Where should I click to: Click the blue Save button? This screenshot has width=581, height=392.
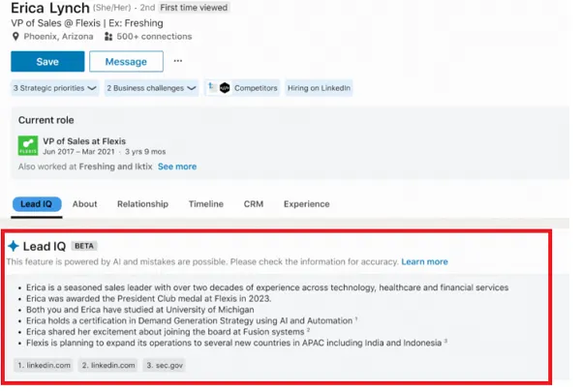[x=47, y=62]
